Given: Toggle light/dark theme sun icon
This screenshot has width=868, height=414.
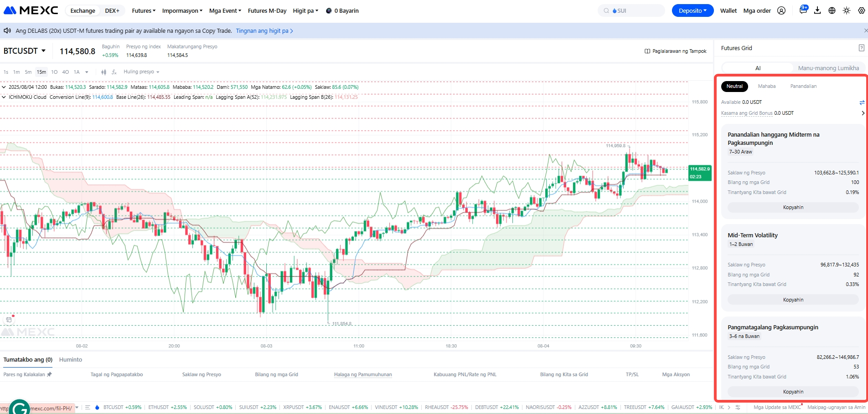Looking at the screenshot, I should [847, 10].
